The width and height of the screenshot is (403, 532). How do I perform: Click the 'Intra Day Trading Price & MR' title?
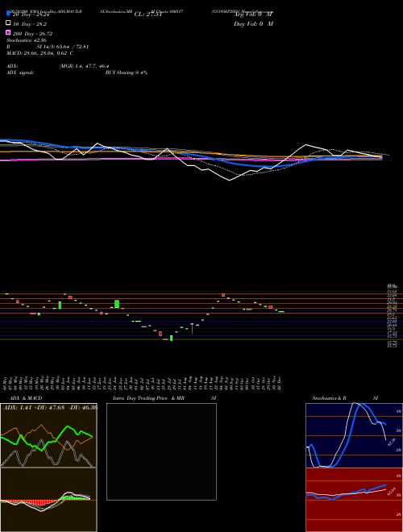148,398
